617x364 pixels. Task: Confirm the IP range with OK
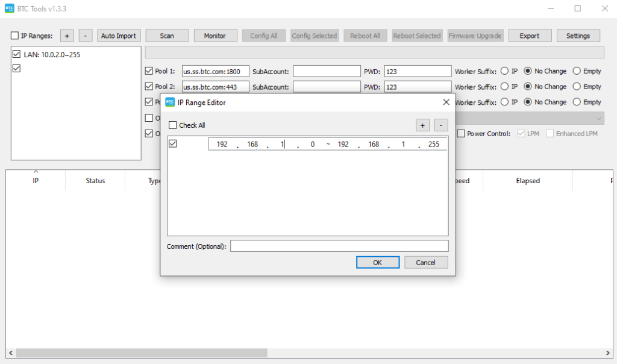click(x=378, y=262)
